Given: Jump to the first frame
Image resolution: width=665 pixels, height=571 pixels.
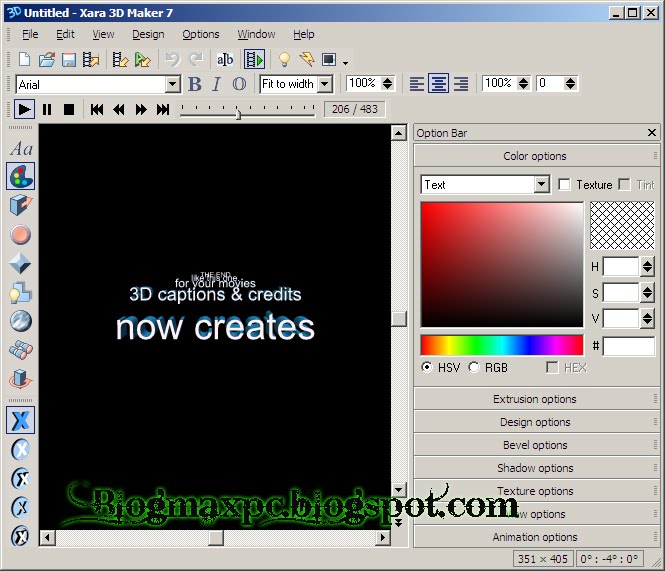Looking at the screenshot, I should point(97,109).
